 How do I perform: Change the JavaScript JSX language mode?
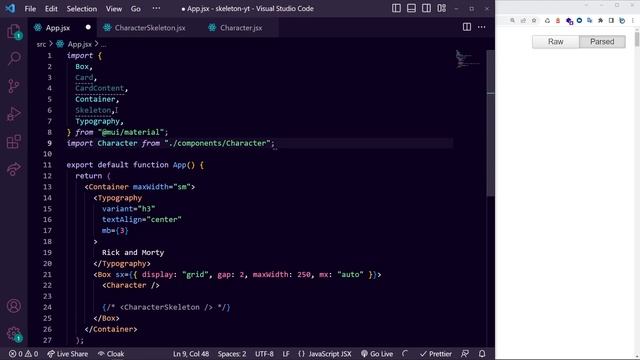click(324, 354)
